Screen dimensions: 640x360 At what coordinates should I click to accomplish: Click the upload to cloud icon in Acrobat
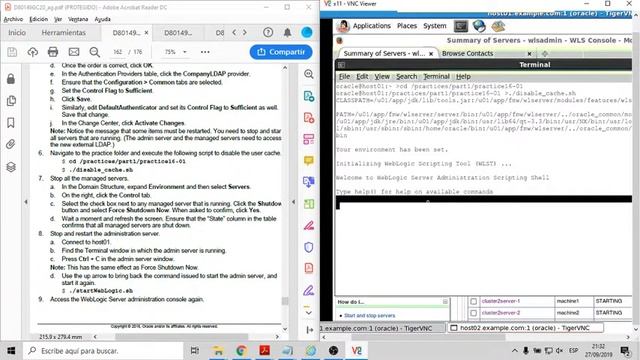33,52
